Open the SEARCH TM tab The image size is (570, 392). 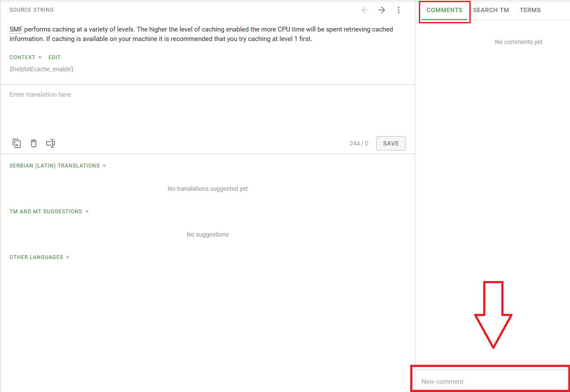(x=491, y=10)
